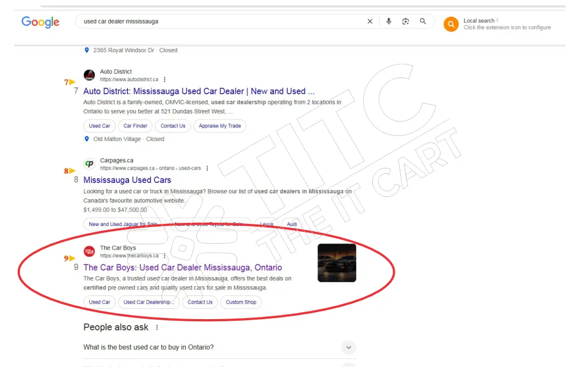
Task: Select the New and Used Jaguar for Sale chip
Action: click(123, 224)
